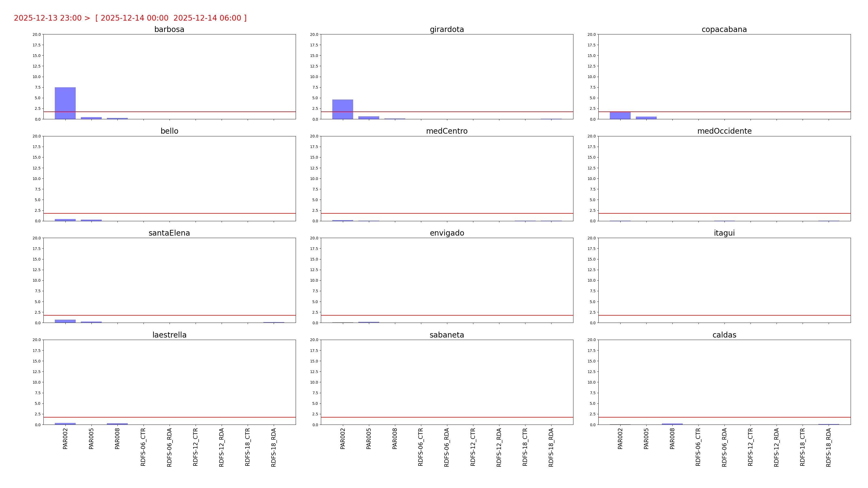Click the sabaneta chart title

pyautogui.click(x=446, y=335)
